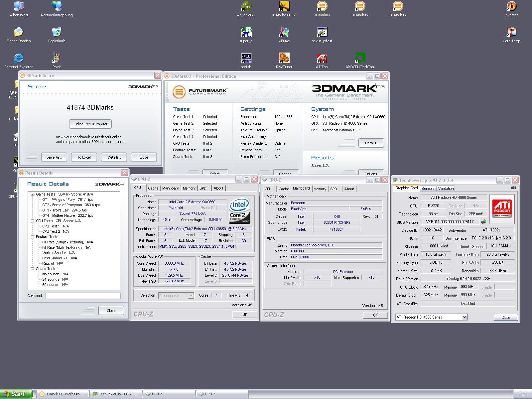This screenshot has width=532, height=399.
Task: Open the setfsb desktop icon
Action: coord(246,61)
